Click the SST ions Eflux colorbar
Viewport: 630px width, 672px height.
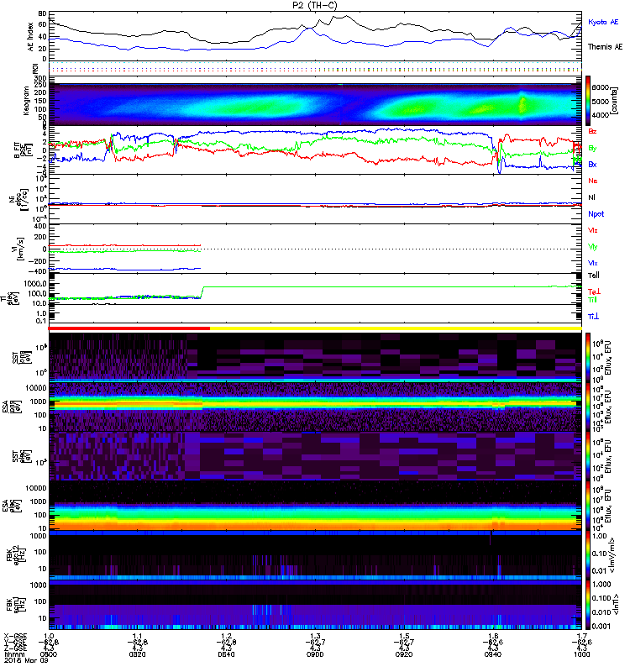(588, 357)
